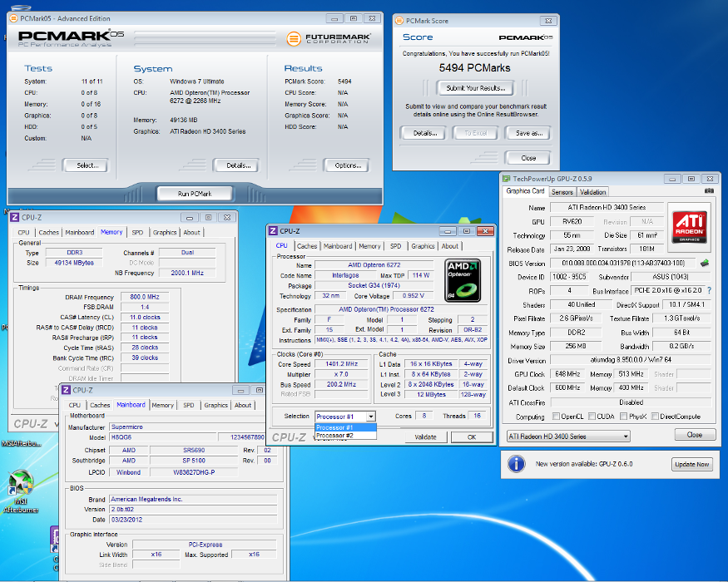The width and height of the screenshot is (728, 582).
Task: Click the info icon in GPU-Z update notice
Action: 517,464
